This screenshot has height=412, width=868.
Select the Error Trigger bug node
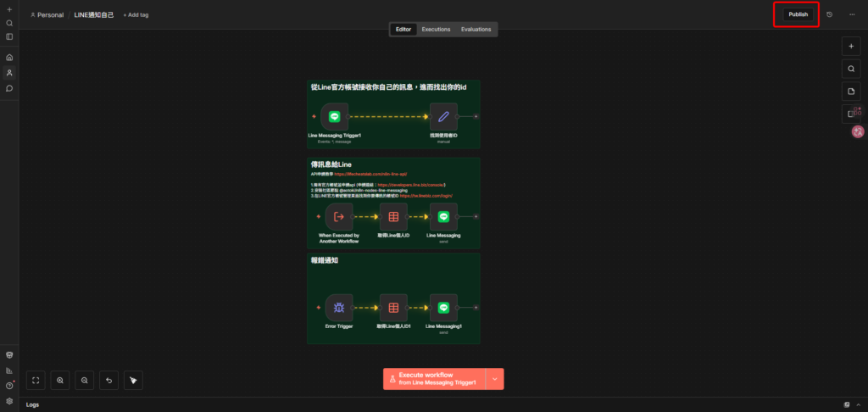pyautogui.click(x=338, y=309)
